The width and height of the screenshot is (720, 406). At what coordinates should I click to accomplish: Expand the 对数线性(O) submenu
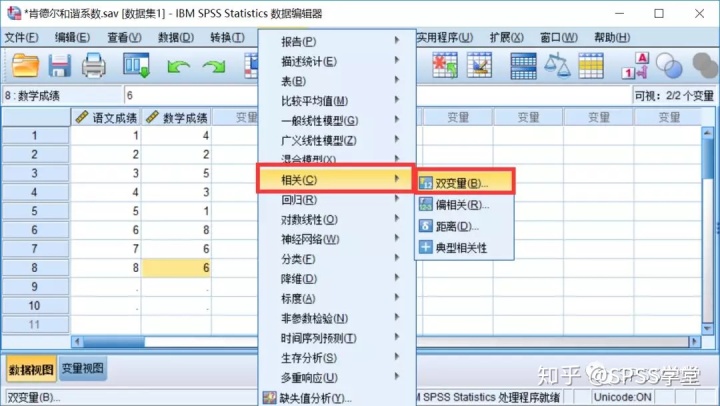coord(337,220)
